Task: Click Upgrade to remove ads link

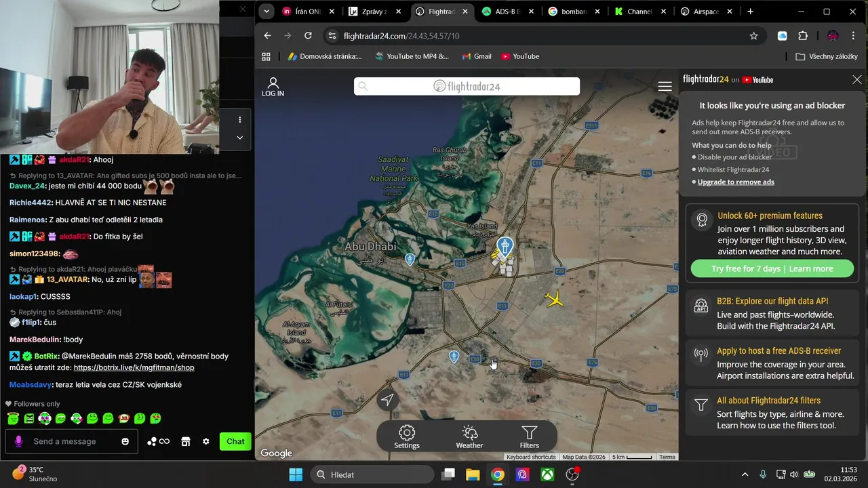Action: tap(736, 182)
